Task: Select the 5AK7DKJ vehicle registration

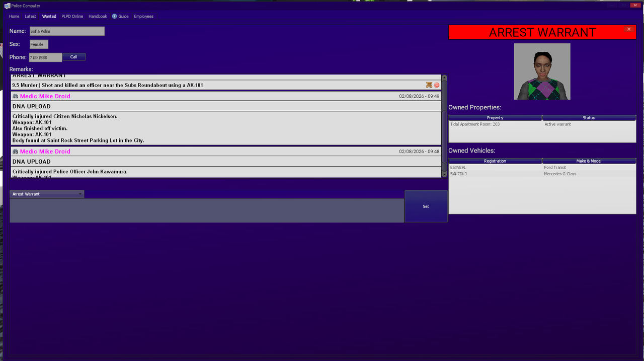Action: pyautogui.click(x=458, y=174)
